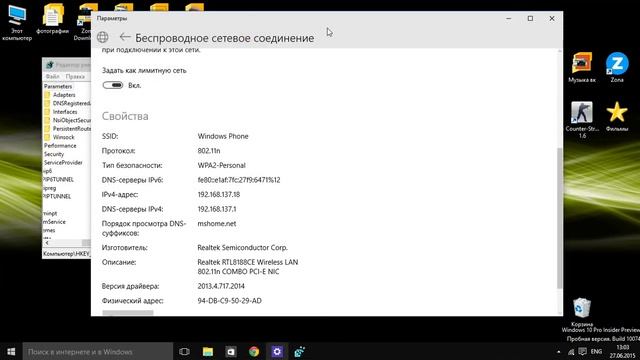Click the 'mshome.net' DNS suffix value
The width and height of the screenshot is (640, 360).
click(217, 224)
